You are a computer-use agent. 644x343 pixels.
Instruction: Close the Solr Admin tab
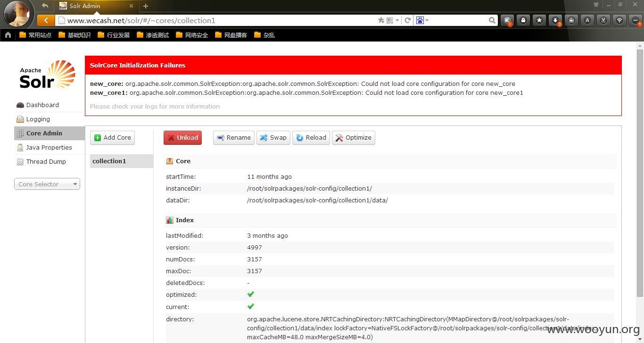point(131,6)
